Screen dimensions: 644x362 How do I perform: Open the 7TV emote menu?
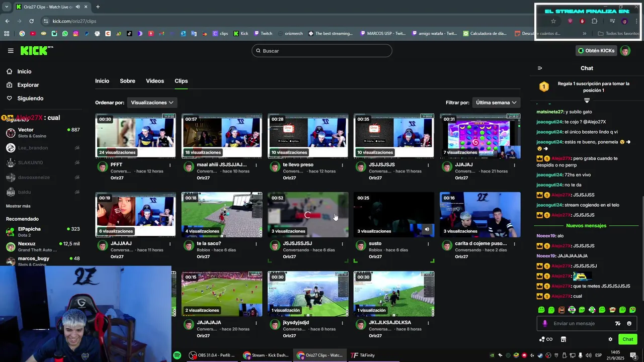point(618,324)
